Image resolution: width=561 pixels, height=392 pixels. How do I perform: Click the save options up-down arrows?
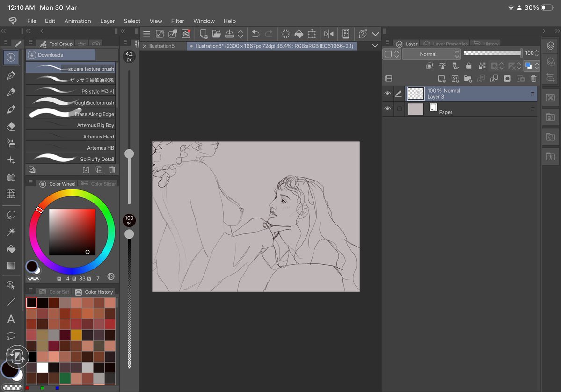[x=241, y=34]
